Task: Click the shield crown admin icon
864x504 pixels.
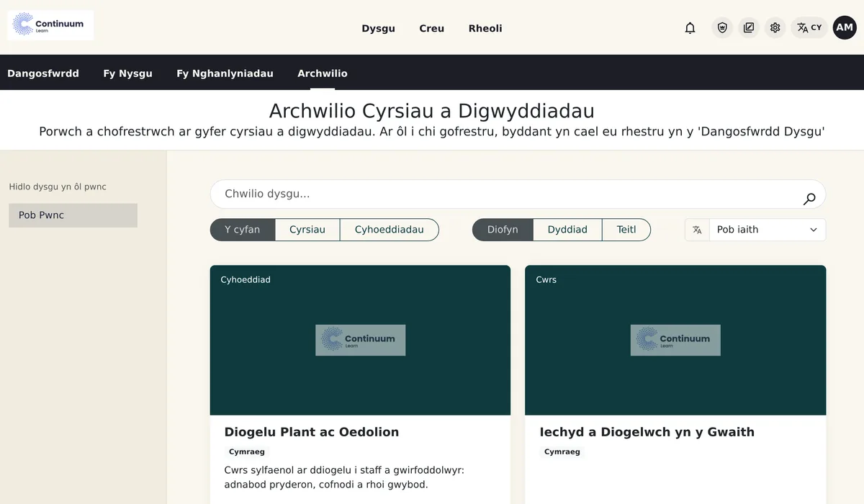Action: point(722,28)
